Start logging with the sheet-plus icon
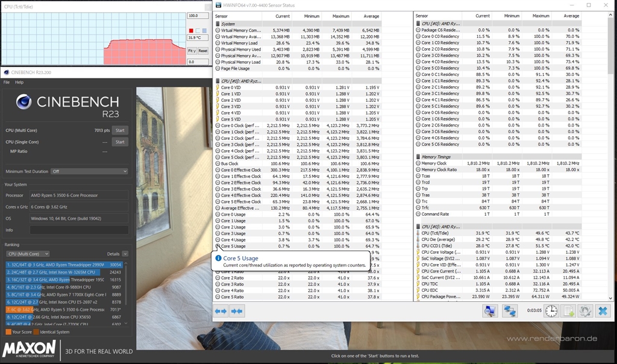Viewport: 617px width, 364px height. tap(569, 311)
